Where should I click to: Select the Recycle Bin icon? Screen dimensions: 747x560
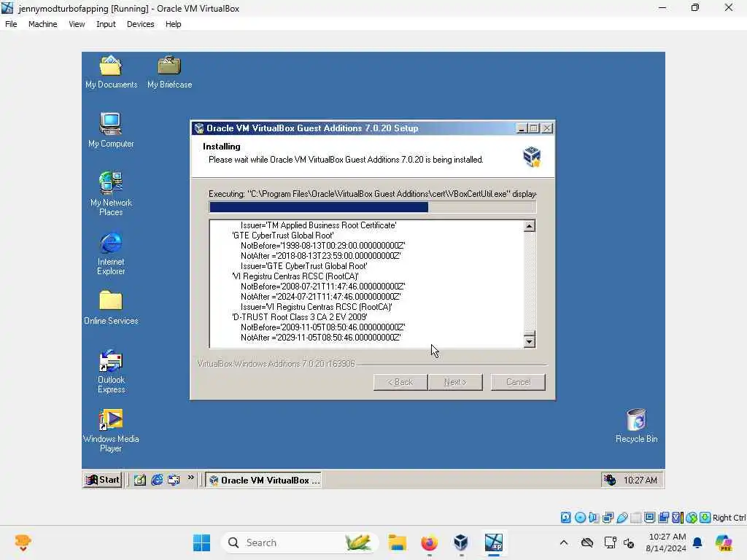tap(636, 426)
